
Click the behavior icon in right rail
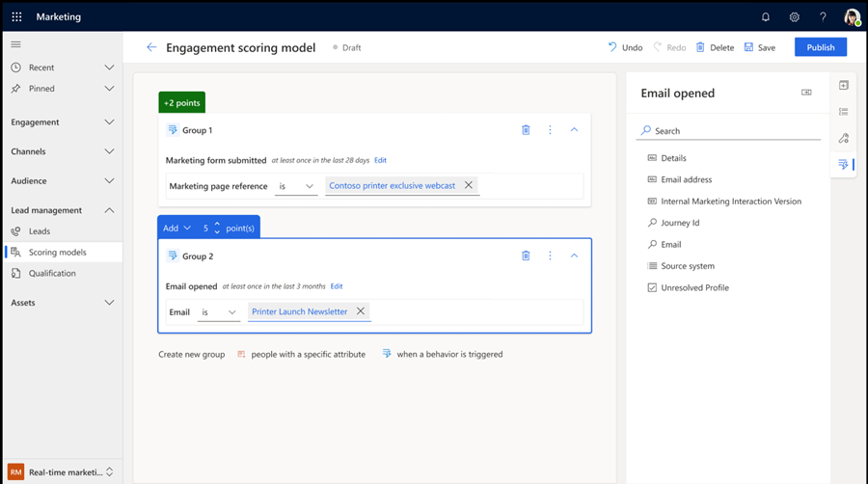click(844, 164)
